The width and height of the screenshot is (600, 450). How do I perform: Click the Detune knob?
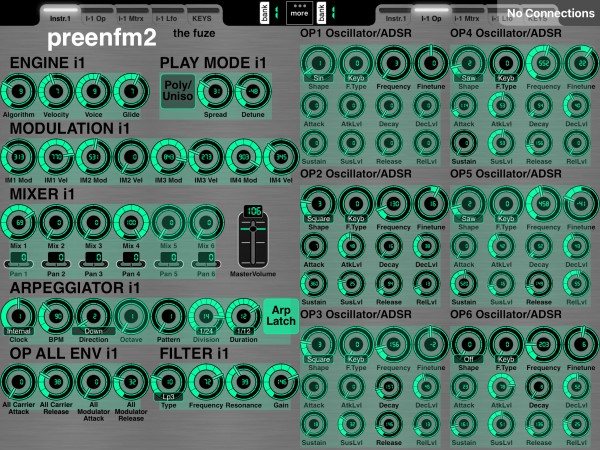[x=253, y=91]
